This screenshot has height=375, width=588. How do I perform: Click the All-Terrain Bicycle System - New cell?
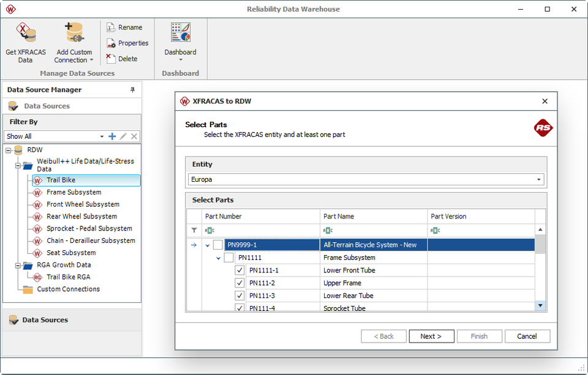pyautogui.click(x=374, y=245)
